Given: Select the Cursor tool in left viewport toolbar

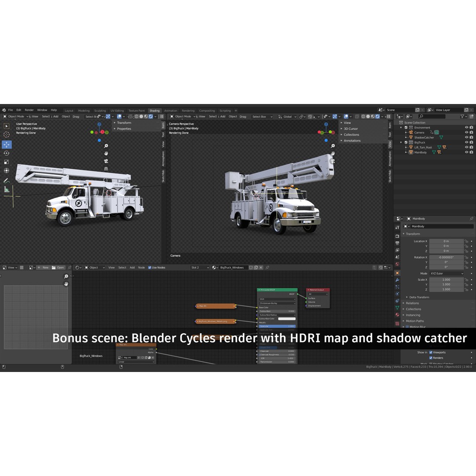Looking at the screenshot, I should coord(6,135).
